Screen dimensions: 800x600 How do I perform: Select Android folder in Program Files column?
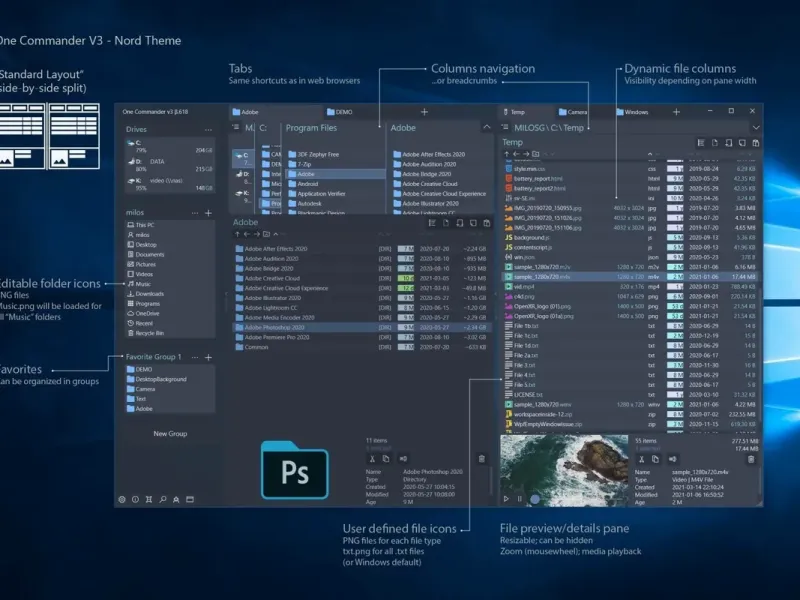[x=335, y=184]
